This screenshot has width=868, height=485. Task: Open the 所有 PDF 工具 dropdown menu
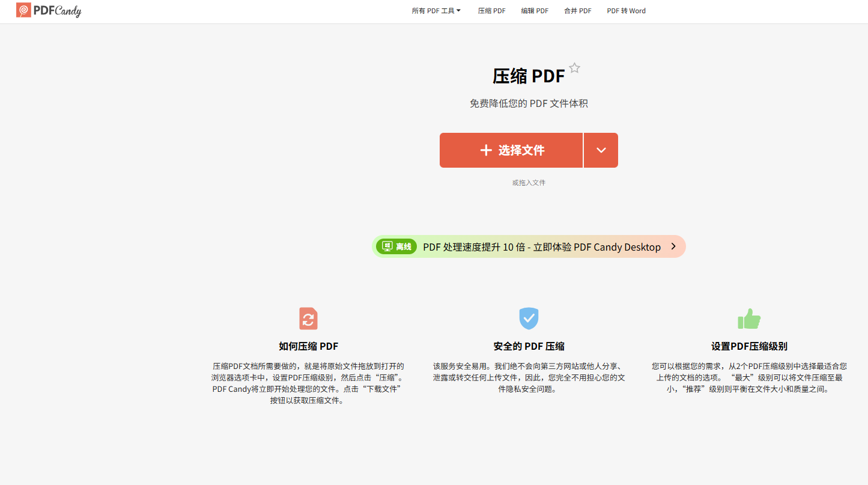436,11
